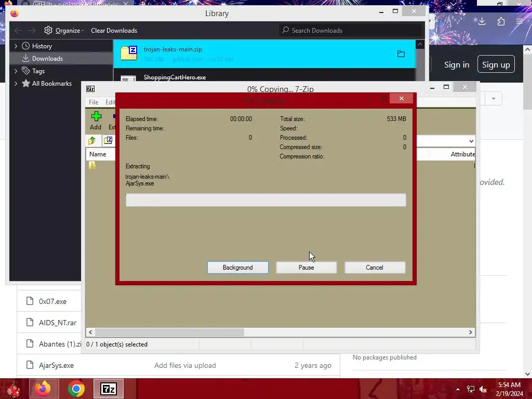Open the Abantes (1).zip file link

pyautogui.click(x=60, y=344)
